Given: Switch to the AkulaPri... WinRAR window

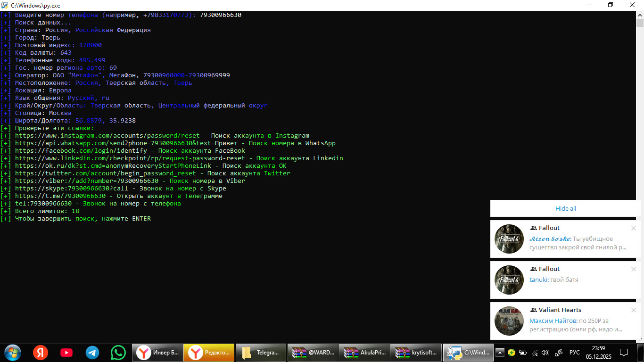Looking at the screenshot, I should (x=364, y=352).
